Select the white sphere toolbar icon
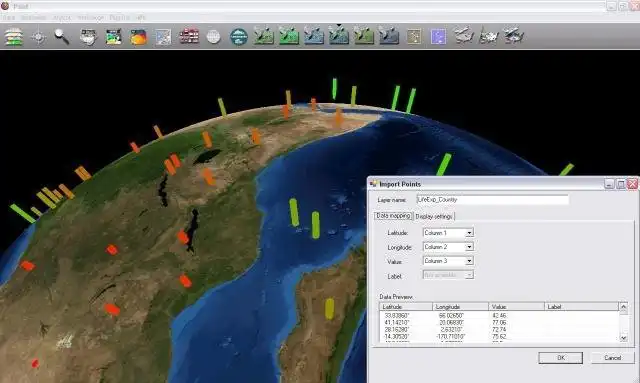 coord(213,37)
